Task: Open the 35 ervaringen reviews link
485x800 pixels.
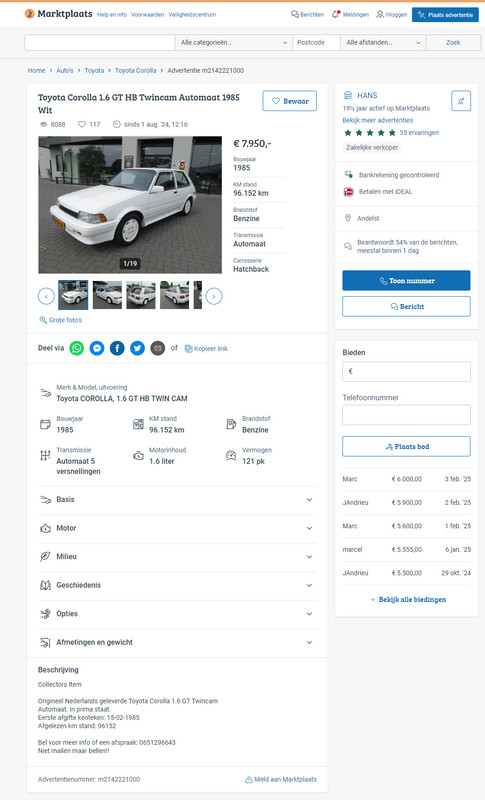Action: (x=419, y=133)
